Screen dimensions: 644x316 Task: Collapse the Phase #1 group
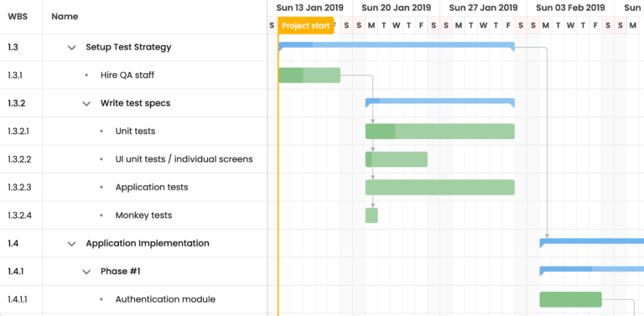(x=86, y=272)
